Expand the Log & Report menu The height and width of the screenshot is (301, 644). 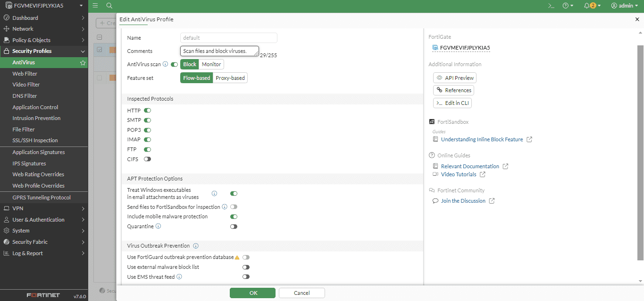pos(44,253)
